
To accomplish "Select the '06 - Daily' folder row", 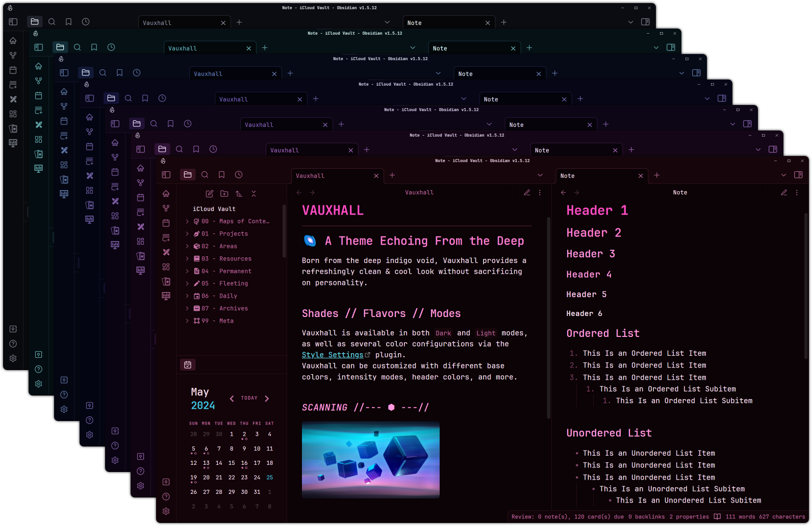I will (232, 296).
